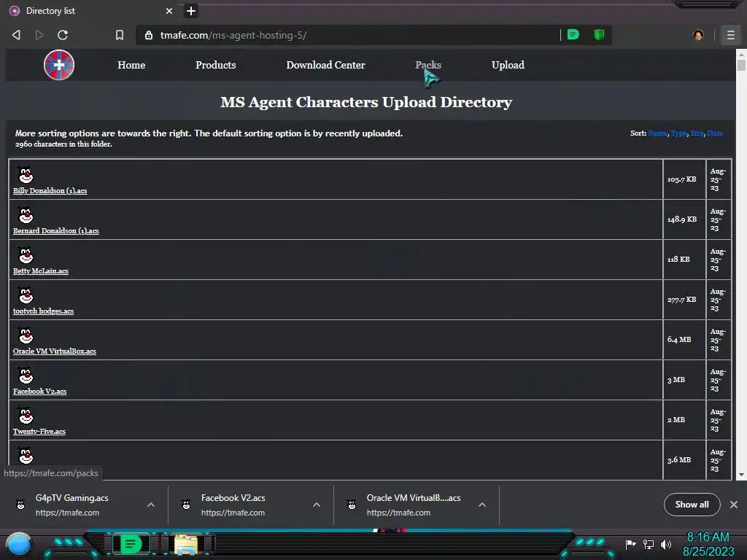Open the browser profile avatar
The width and height of the screenshot is (747, 560).
coord(698,35)
